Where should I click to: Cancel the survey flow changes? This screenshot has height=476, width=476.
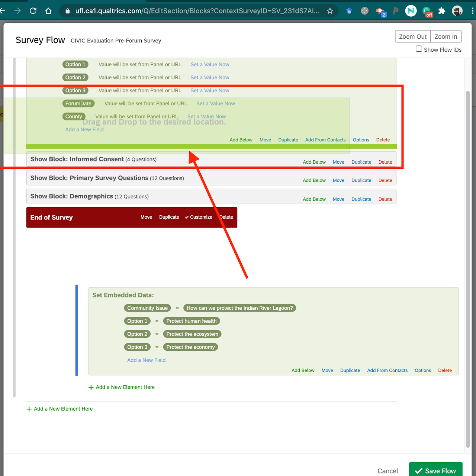click(387, 471)
